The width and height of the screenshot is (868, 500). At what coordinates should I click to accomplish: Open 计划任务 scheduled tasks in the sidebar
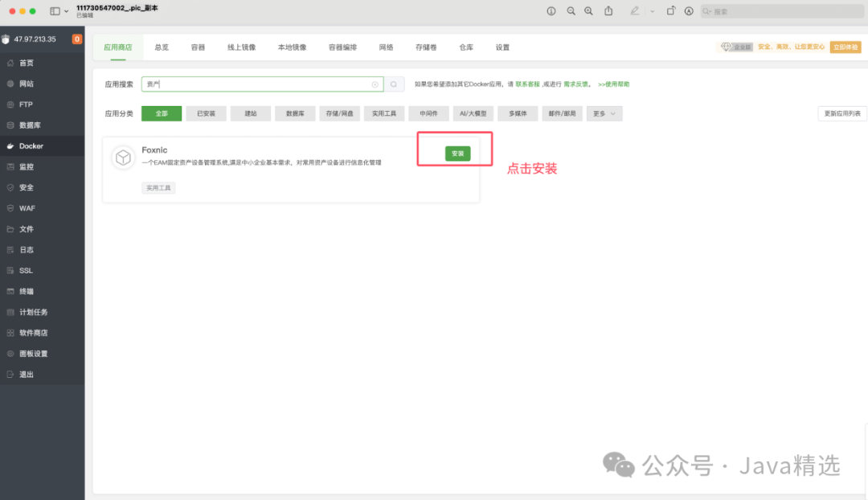point(42,312)
